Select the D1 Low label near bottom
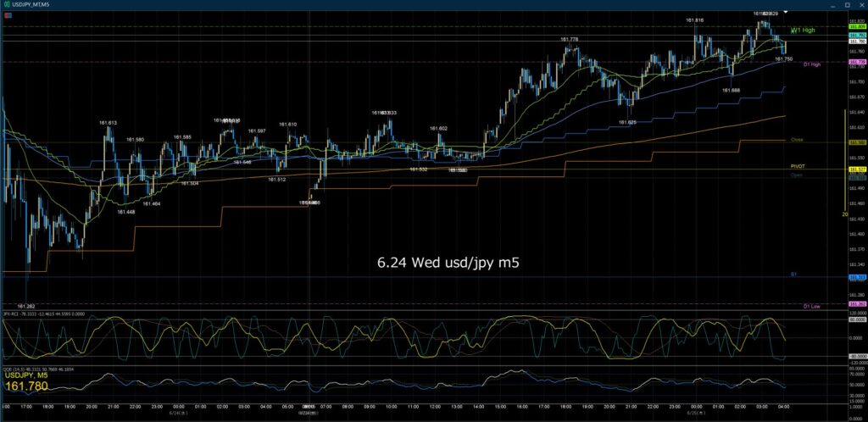This screenshot has width=868, height=422. click(x=811, y=306)
